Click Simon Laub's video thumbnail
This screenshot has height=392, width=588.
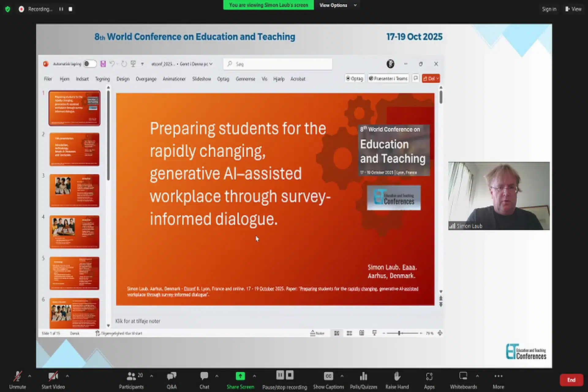click(x=499, y=196)
